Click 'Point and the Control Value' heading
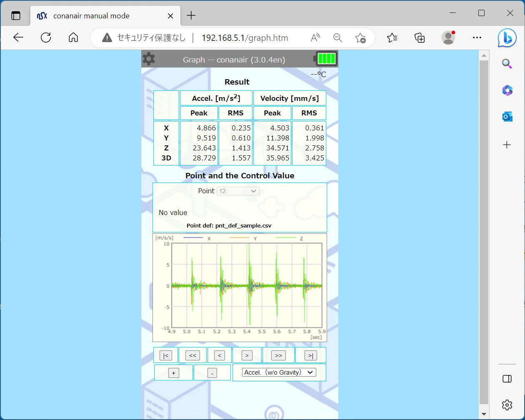This screenshot has width=525, height=420. (x=240, y=176)
